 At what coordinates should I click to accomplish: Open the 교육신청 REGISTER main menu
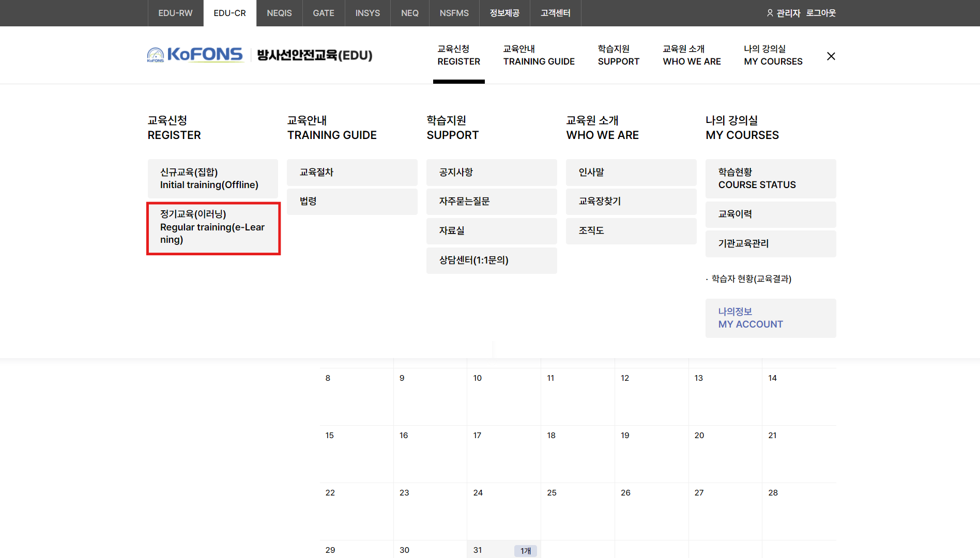point(459,55)
